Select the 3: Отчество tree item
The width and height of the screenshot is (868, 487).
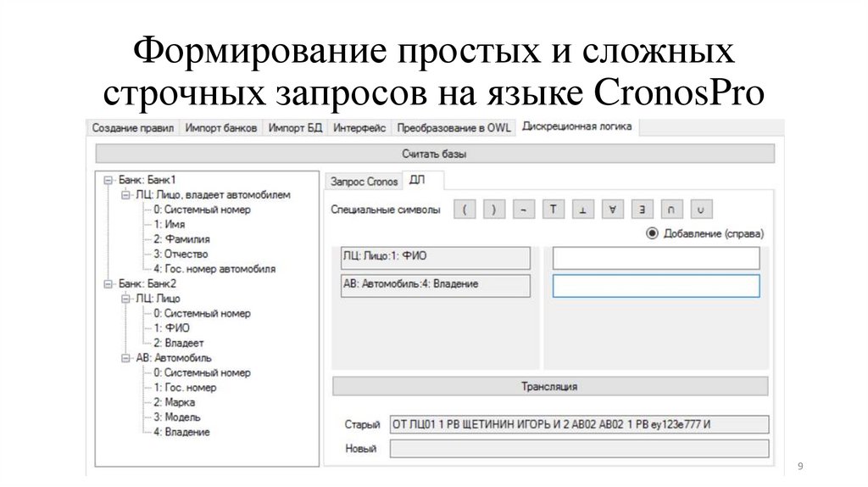coord(181,255)
